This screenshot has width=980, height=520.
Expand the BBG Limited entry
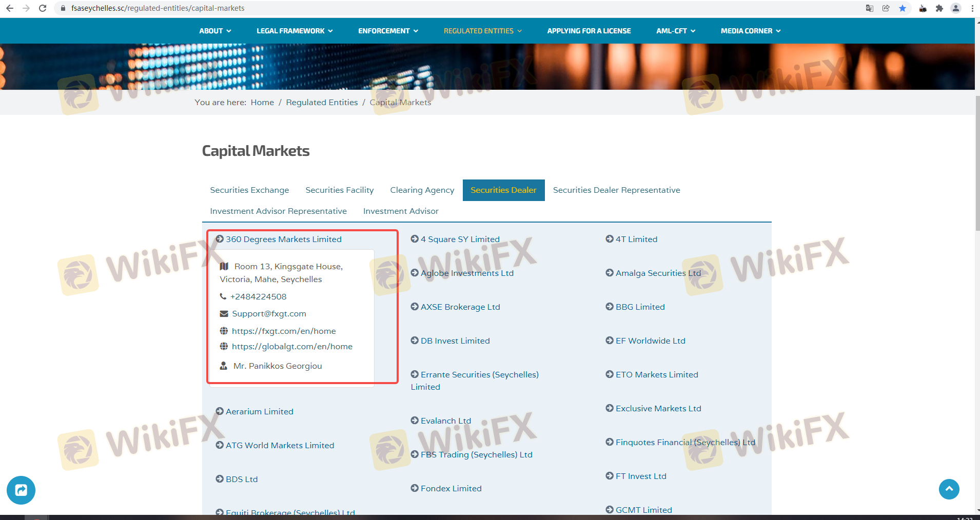[640, 307]
